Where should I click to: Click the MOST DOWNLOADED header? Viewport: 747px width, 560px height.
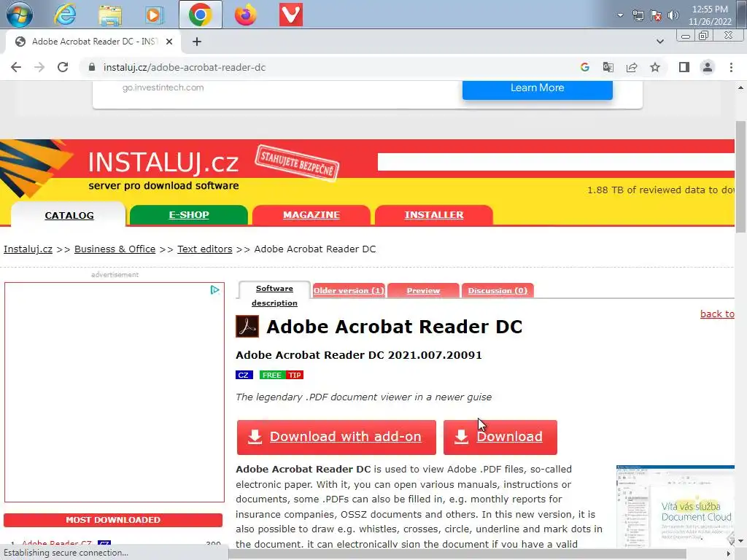113,520
